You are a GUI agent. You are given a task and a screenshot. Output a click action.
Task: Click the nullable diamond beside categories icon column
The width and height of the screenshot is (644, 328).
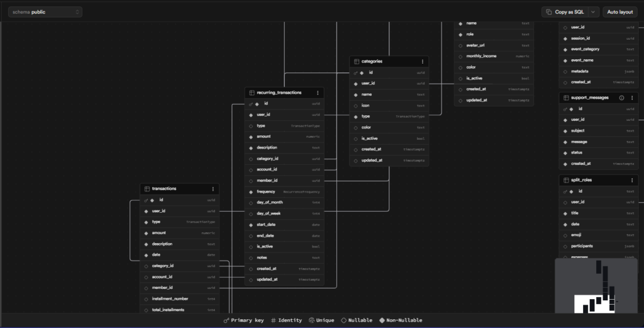356,106
